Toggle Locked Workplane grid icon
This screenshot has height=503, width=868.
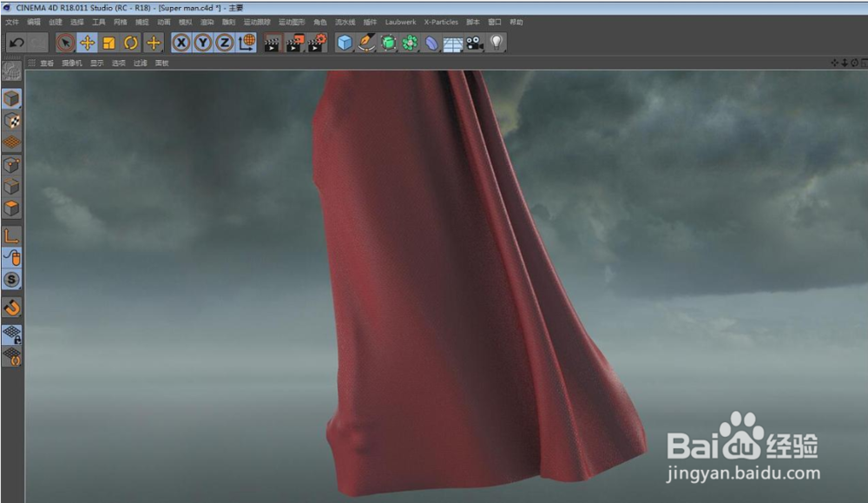pos(11,334)
